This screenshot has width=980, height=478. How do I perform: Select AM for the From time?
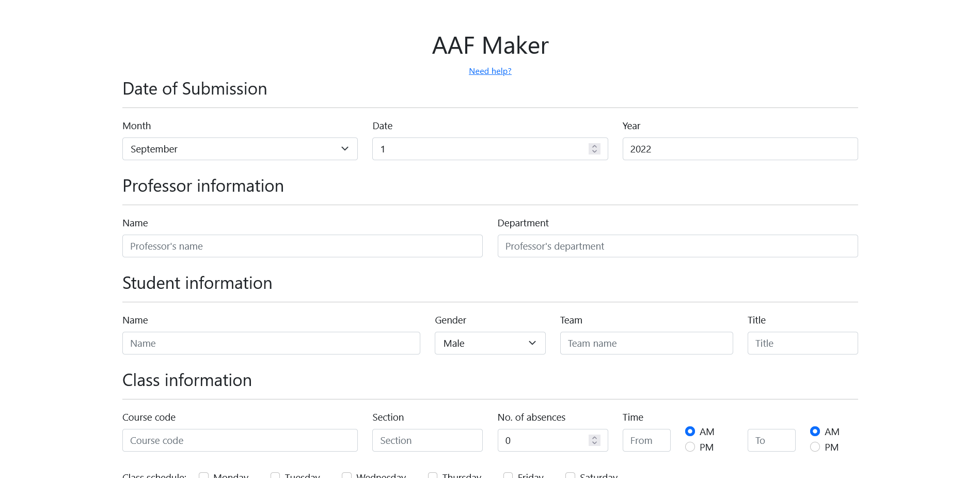click(690, 431)
